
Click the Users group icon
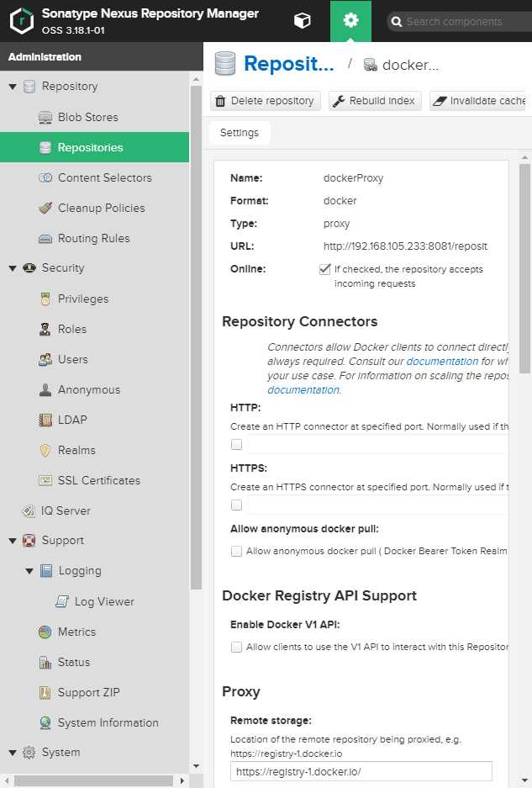click(45, 359)
